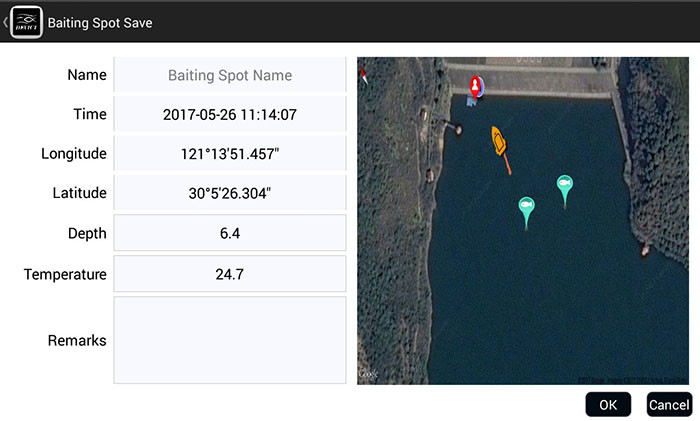This screenshot has height=421, width=700.
Task: Click the orange bait boat icon
Action: click(x=498, y=142)
